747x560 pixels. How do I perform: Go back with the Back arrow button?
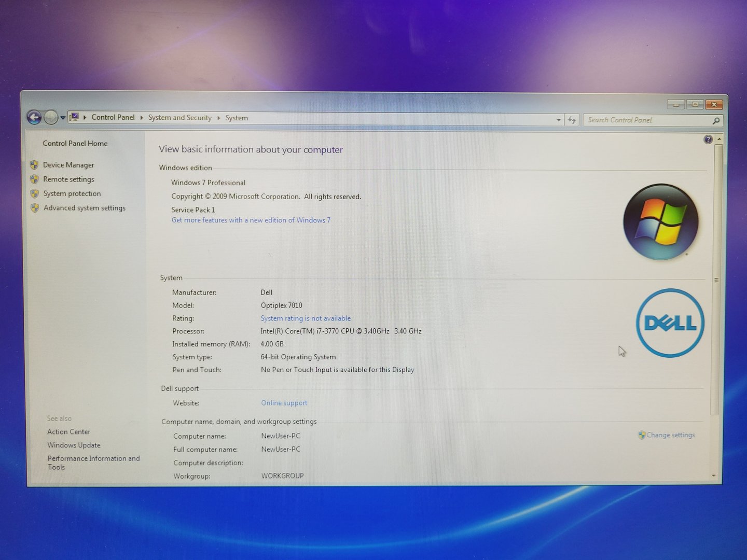click(x=34, y=117)
